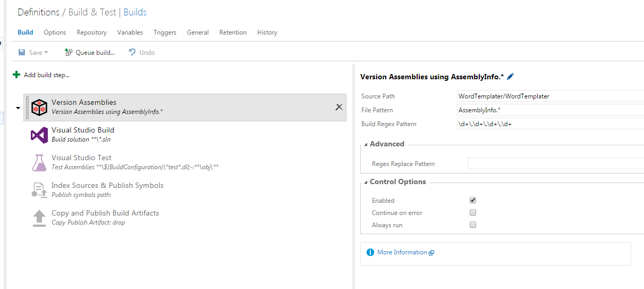Screen dimensions: 644x289
Task: Open the More Information link
Action: [x=402, y=252]
